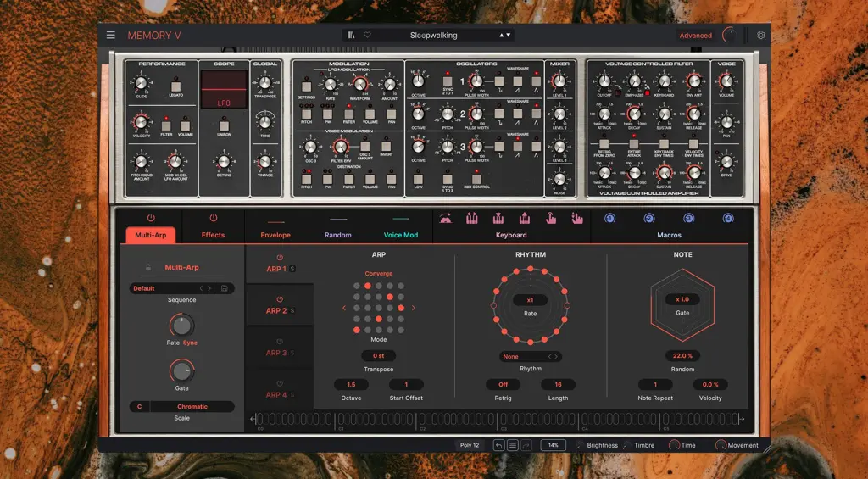Click the redo arrow in bottom bar
This screenshot has height=479, width=868.
pos(526,445)
